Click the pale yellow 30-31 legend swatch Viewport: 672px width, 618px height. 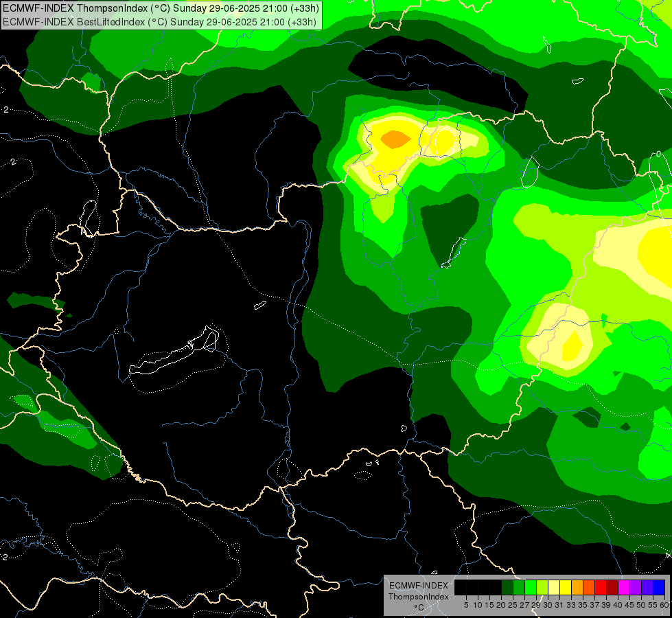click(x=554, y=587)
